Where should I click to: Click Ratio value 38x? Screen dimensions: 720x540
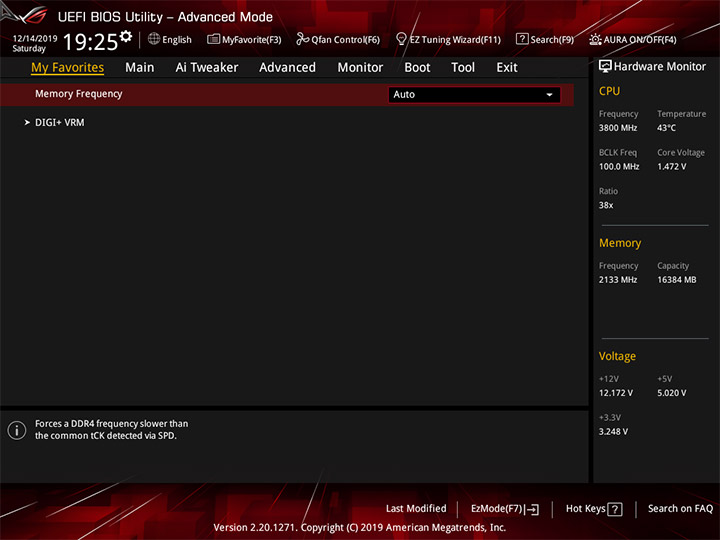click(x=606, y=205)
